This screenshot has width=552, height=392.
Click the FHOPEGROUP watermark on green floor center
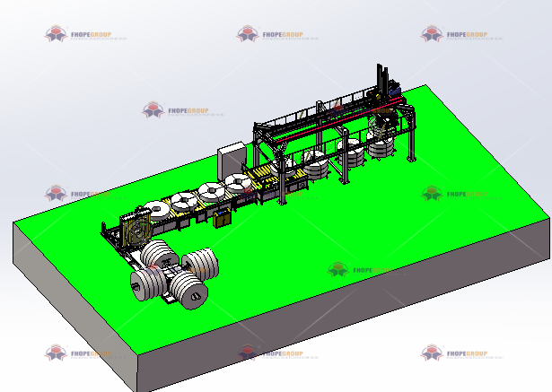point(356,269)
